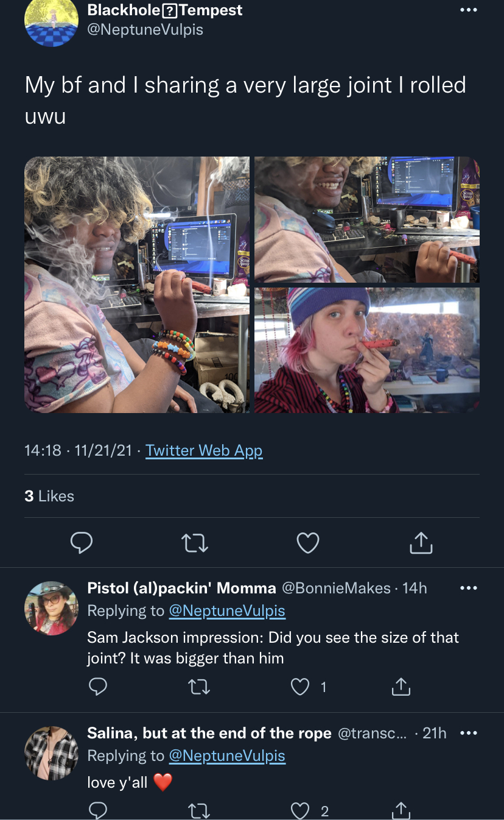
Task: Like the Pistol (al)packin' Momma reply
Action: pyautogui.click(x=300, y=687)
